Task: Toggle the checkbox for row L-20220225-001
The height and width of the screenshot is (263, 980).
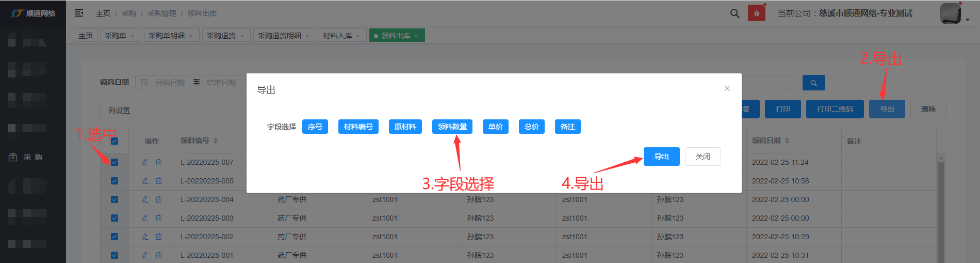Action: (115, 255)
